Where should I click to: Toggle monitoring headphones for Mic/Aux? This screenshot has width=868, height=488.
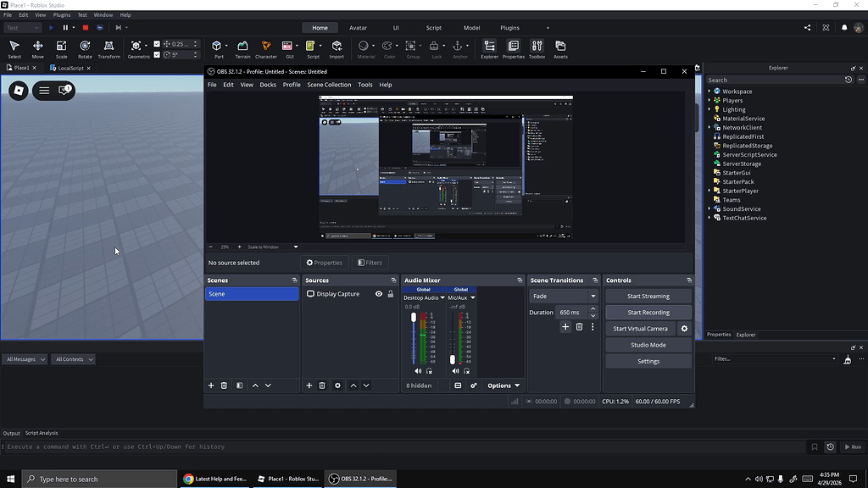coord(467,371)
